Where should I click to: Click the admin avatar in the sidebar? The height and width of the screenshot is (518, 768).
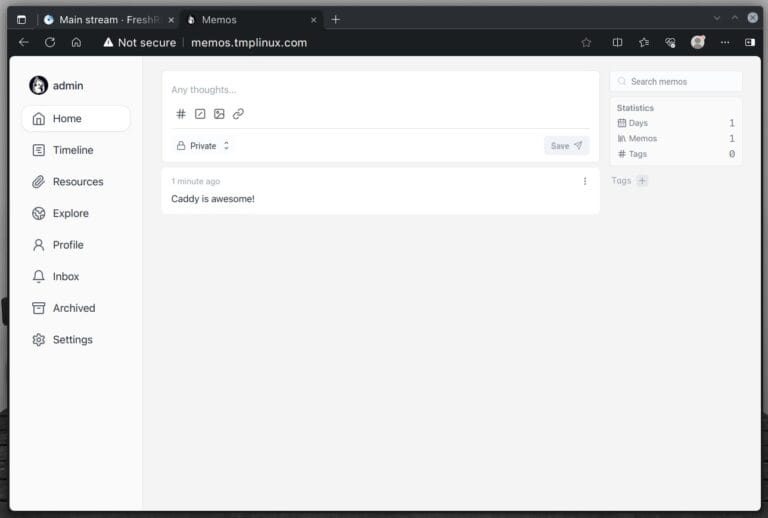pyautogui.click(x=39, y=86)
